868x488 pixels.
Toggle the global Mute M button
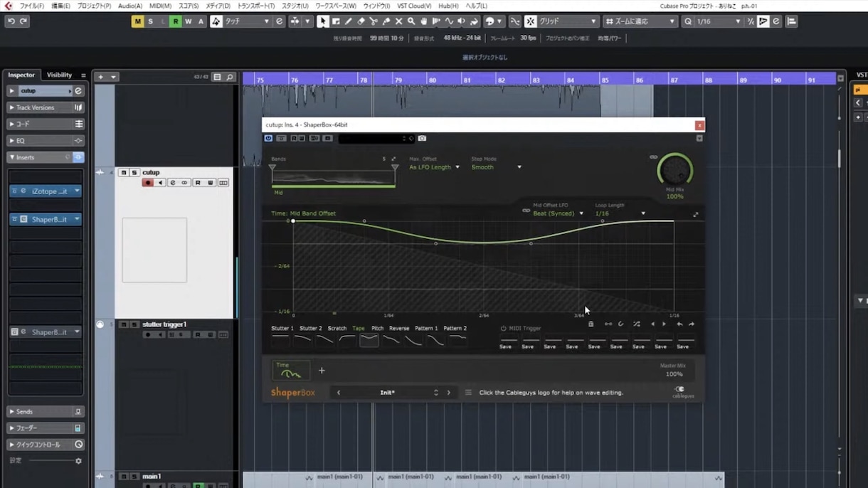(137, 21)
